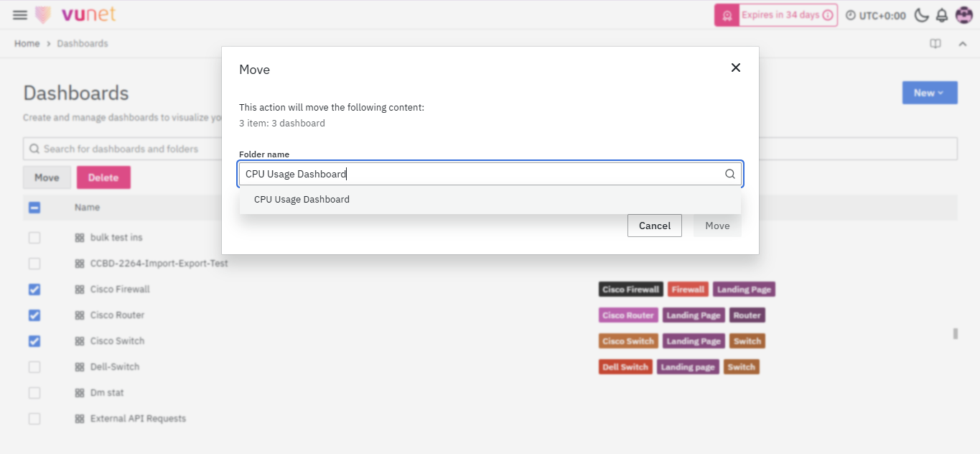Click the Folder name text field

pos(481,174)
